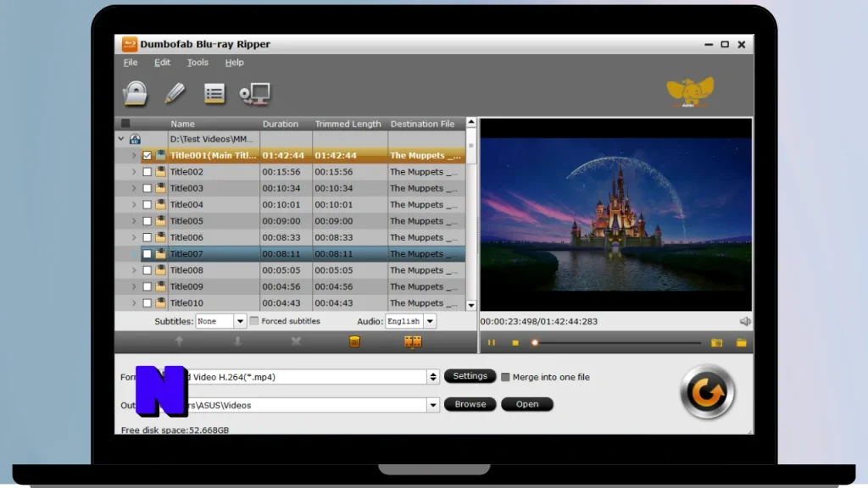Viewport: 868px width, 488px height.
Task: Click the playback progress slider knob
Action: tap(535, 343)
